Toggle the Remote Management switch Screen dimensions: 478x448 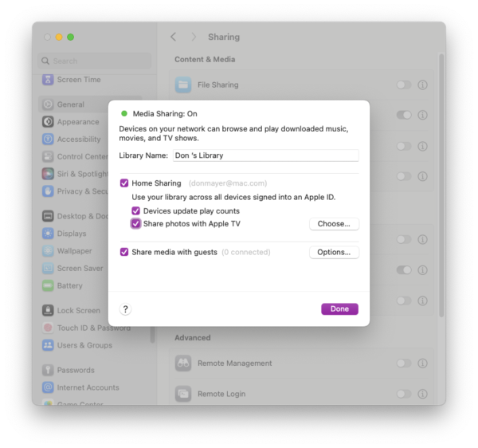pos(404,364)
